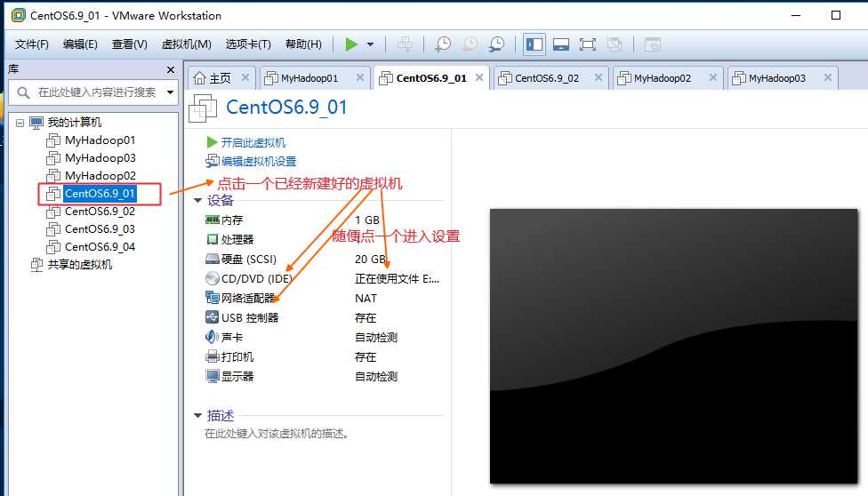Collapse the 我的计算机 tree node
This screenshot has width=868, height=496.
click(x=20, y=123)
